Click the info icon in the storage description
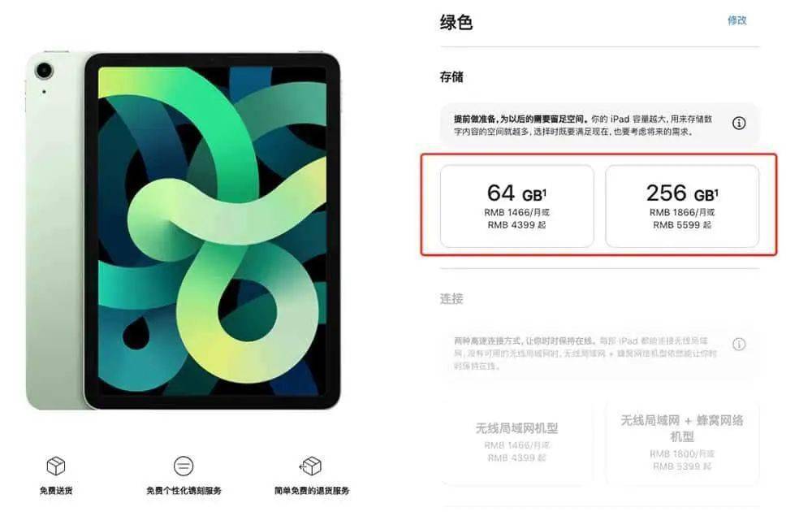The height and width of the screenshot is (512, 812). coord(739,124)
